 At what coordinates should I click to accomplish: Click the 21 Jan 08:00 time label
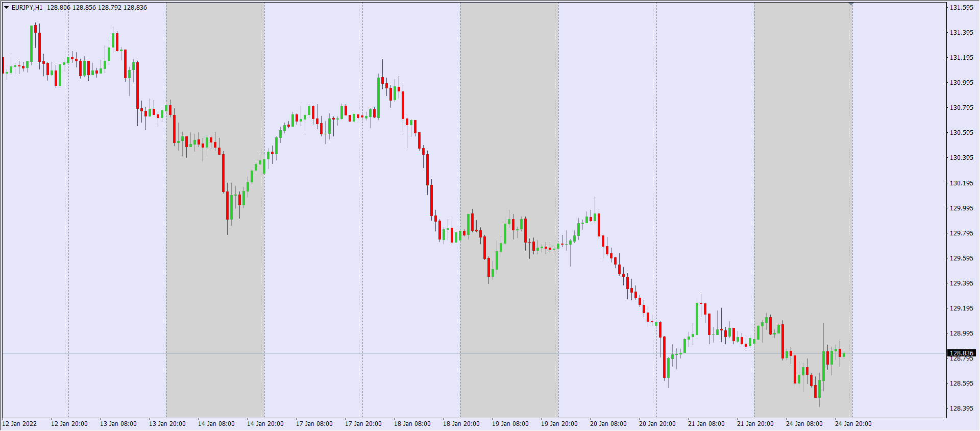(x=706, y=424)
